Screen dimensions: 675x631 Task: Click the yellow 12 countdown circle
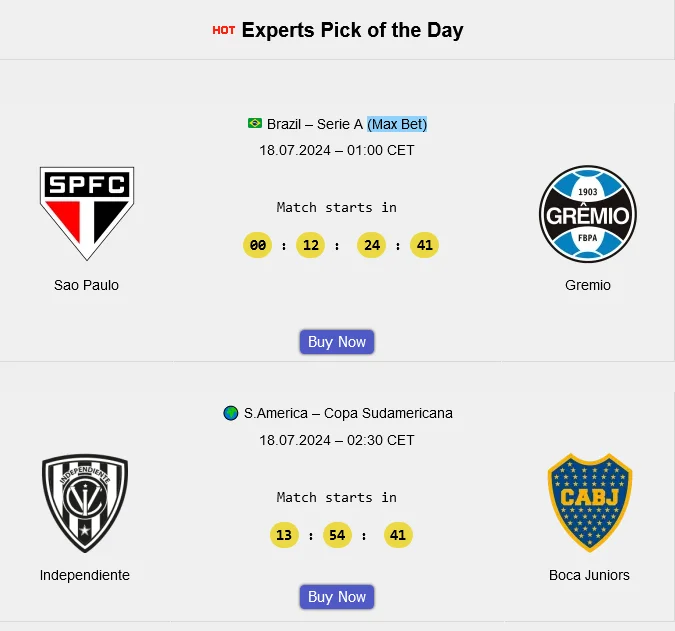point(310,245)
